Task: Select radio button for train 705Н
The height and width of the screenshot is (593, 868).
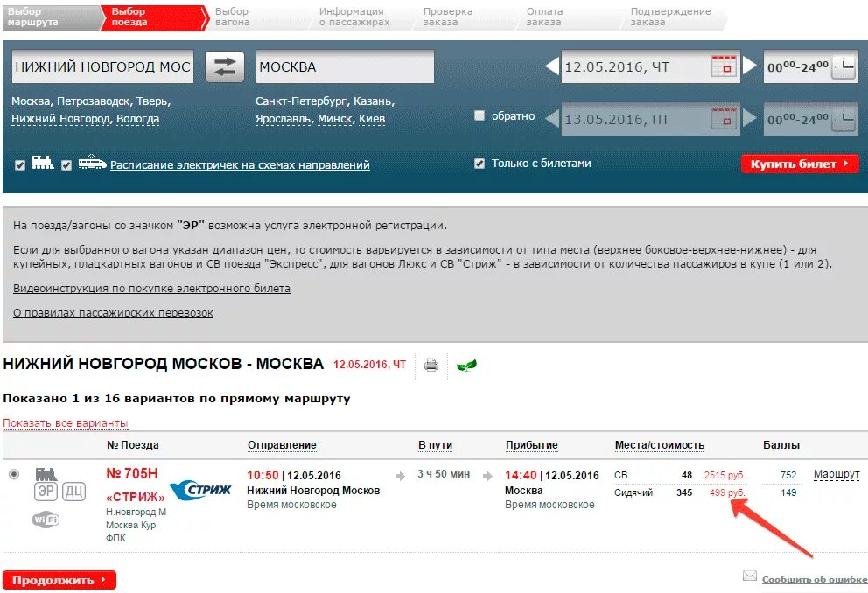Action: tap(14, 474)
